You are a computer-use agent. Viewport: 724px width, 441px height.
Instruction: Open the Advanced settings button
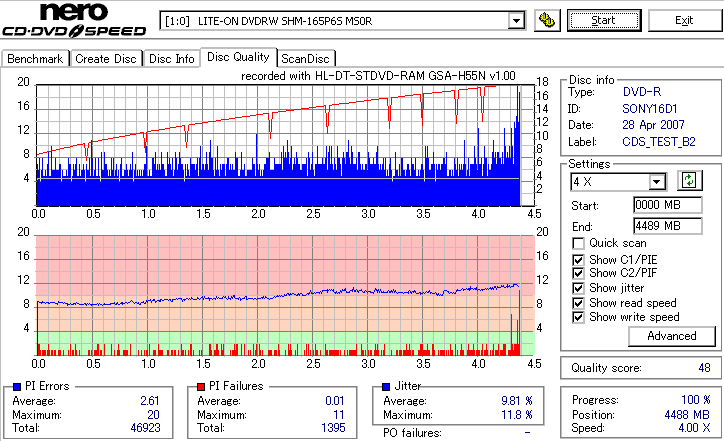(672, 336)
